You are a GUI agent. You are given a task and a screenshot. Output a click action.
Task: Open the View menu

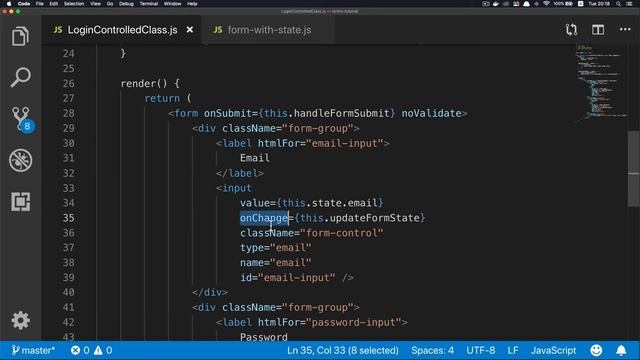95,4
